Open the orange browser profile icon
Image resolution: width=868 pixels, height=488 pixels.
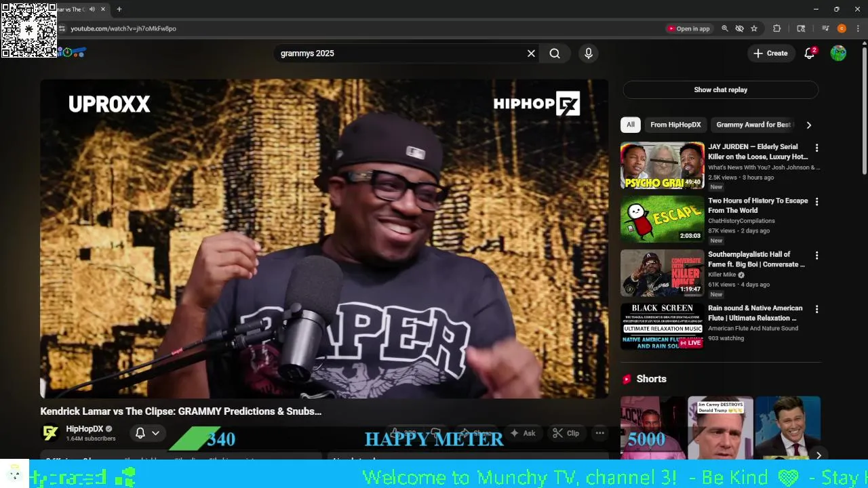coord(842,28)
